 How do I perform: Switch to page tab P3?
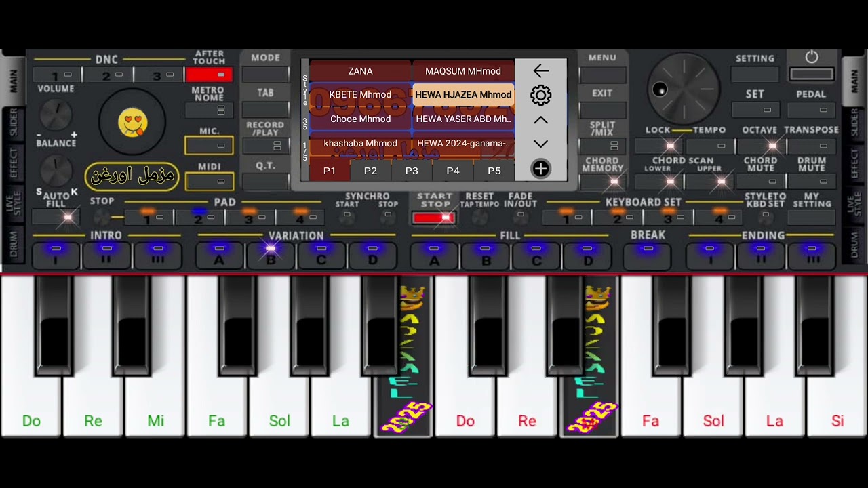(412, 171)
